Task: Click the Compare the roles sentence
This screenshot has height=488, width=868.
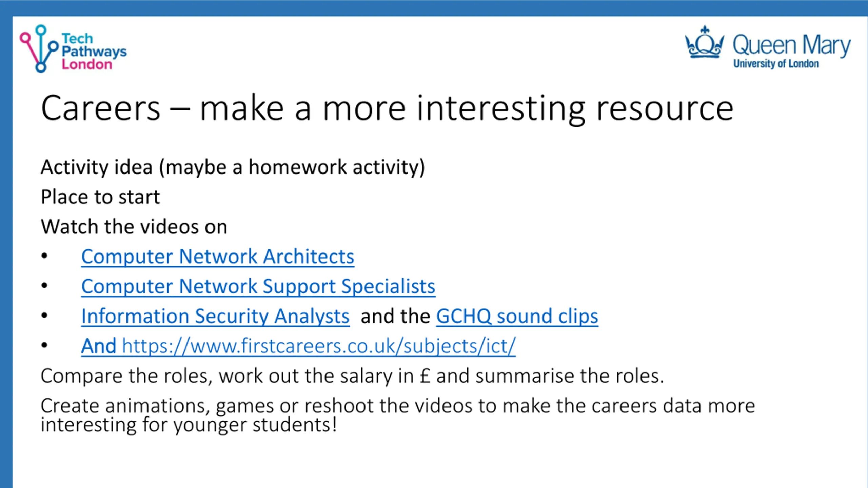Action: [x=352, y=376]
